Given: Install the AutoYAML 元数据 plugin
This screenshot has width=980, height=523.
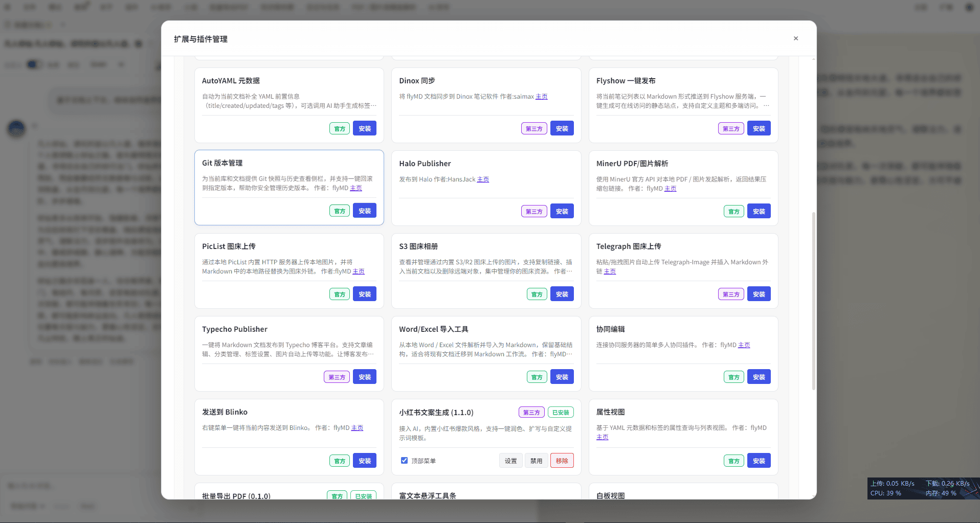Looking at the screenshot, I should pos(365,128).
